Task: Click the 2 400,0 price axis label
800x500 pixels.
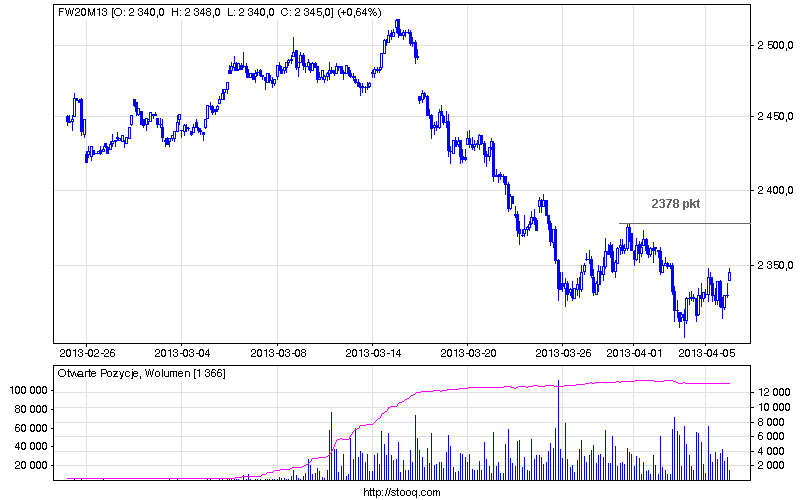Action: click(775, 190)
